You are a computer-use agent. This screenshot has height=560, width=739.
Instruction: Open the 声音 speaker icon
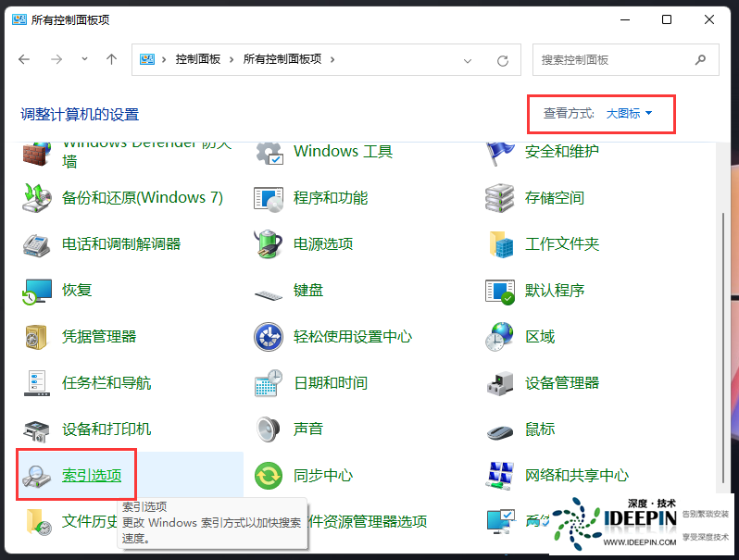[x=269, y=429]
